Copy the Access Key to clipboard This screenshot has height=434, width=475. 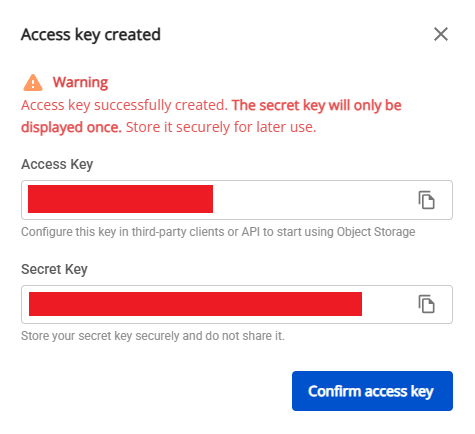pos(426,200)
